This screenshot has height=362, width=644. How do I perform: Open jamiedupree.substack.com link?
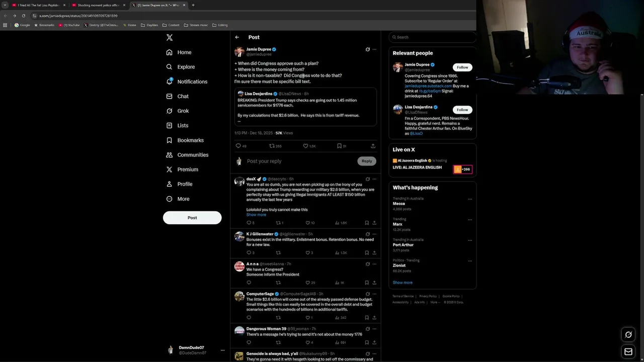tap(428, 86)
